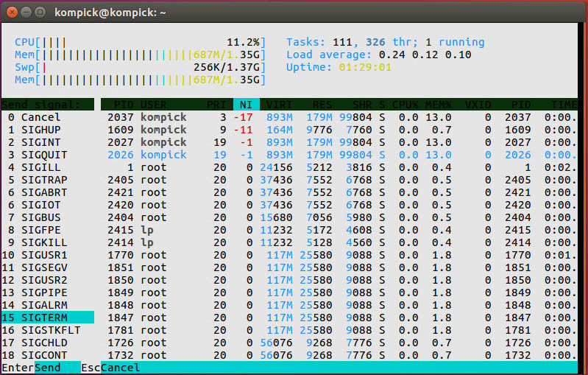Image resolution: width=588 pixels, height=375 pixels.
Task: Pick SIGIOT from the signal list
Action: tap(48, 205)
